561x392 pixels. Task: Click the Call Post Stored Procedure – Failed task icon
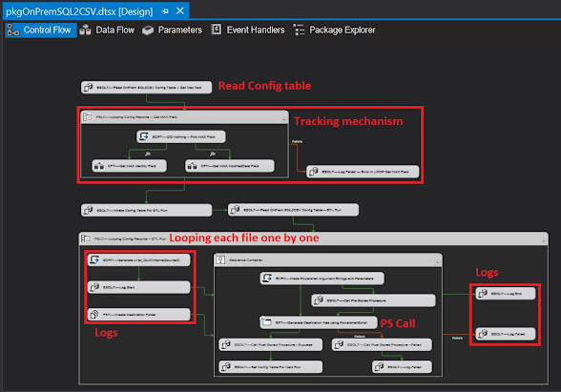[x=339, y=345]
